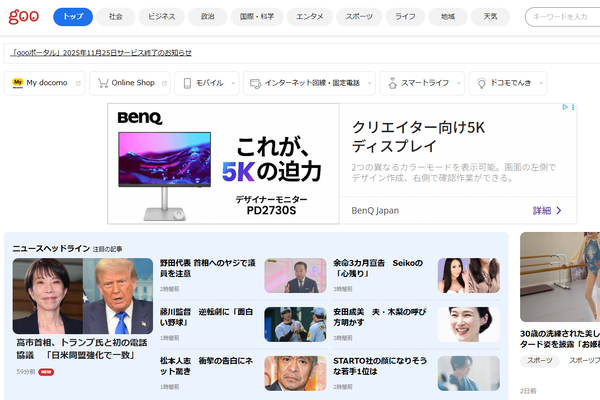Click the thumbnail beside the STARTO社 article
The width and height of the screenshot is (600, 400).
click(x=468, y=373)
